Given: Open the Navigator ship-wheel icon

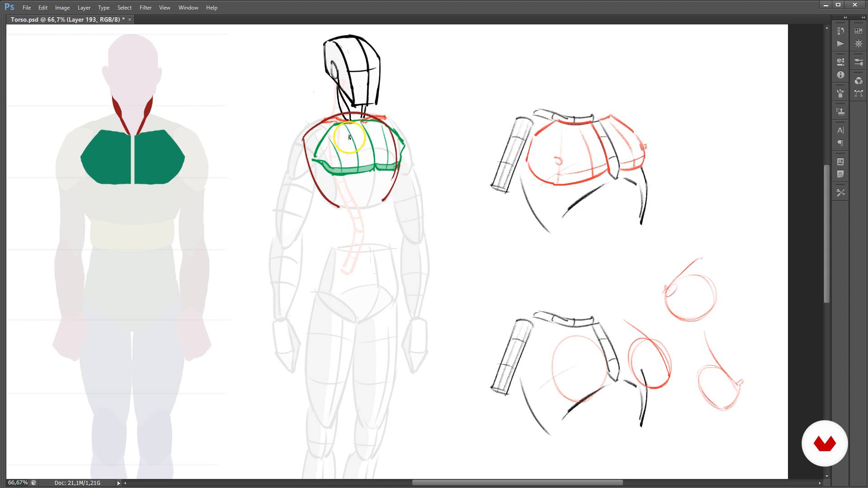Looking at the screenshot, I should pos(858,44).
